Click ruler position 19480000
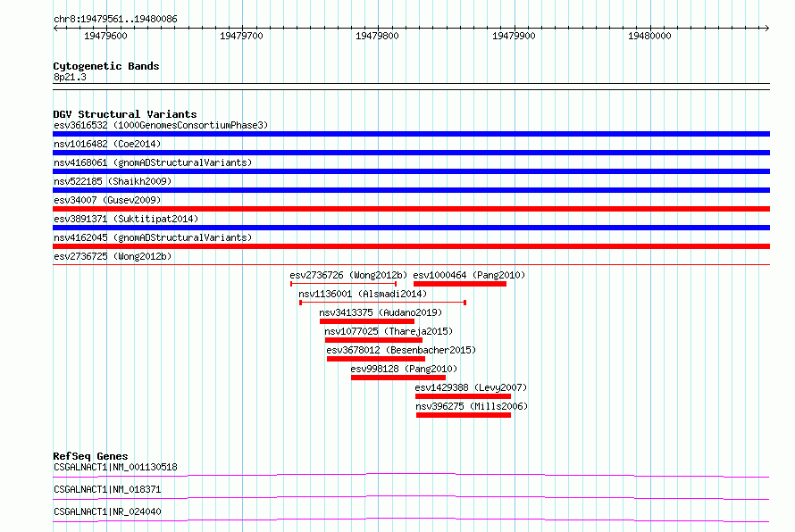 click(x=649, y=36)
